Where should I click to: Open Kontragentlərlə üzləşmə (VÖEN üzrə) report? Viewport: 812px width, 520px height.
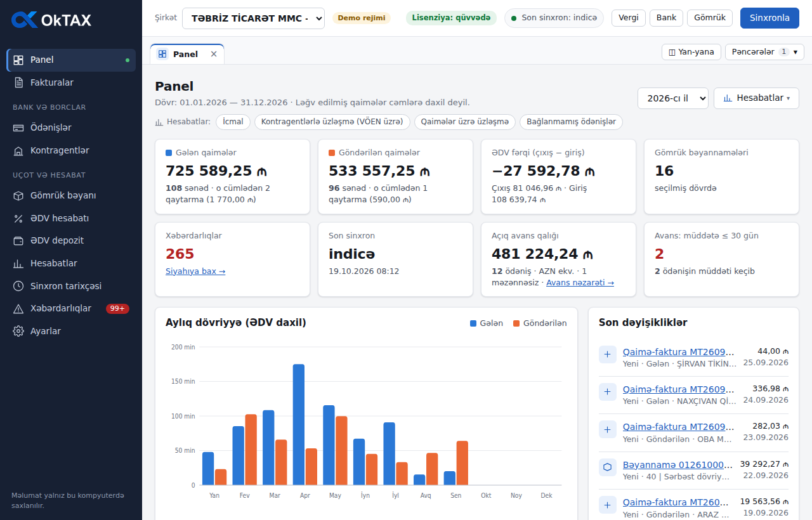[x=332, y=122]
